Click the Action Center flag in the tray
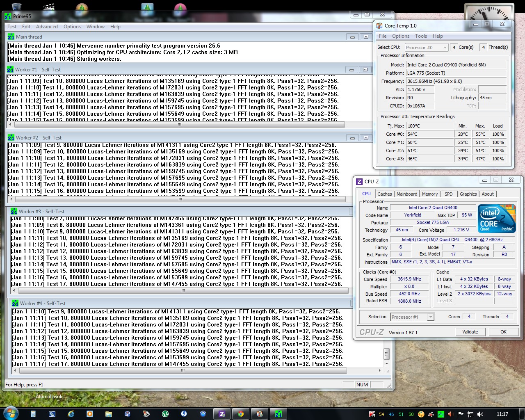 coord(460,414)
